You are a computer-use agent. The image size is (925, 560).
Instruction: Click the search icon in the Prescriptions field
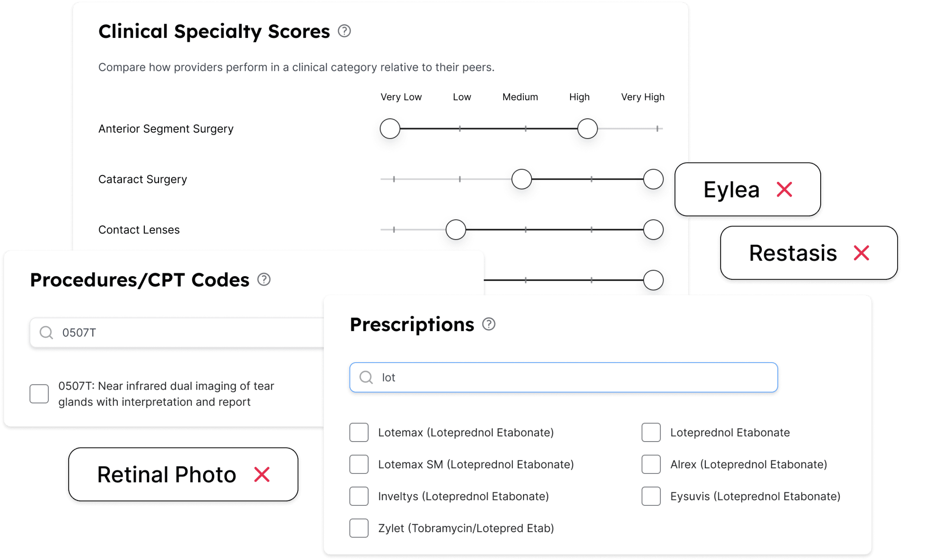point(366,377)
